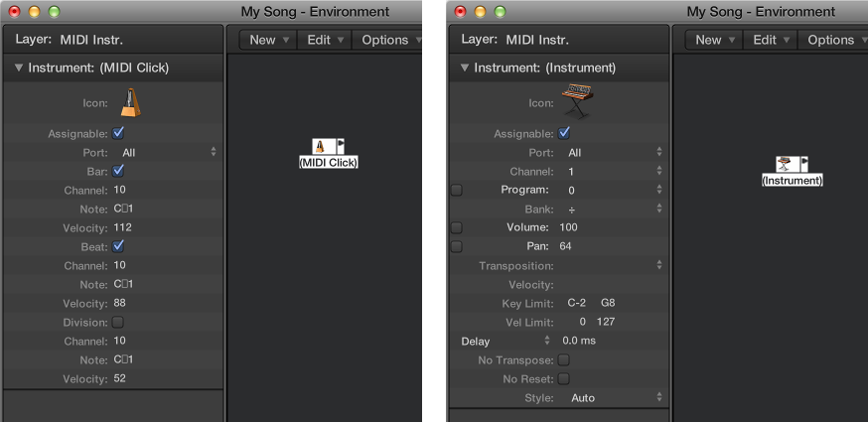
Task: Open the Edit menu in right window
Action: click(x=770, y=40)
